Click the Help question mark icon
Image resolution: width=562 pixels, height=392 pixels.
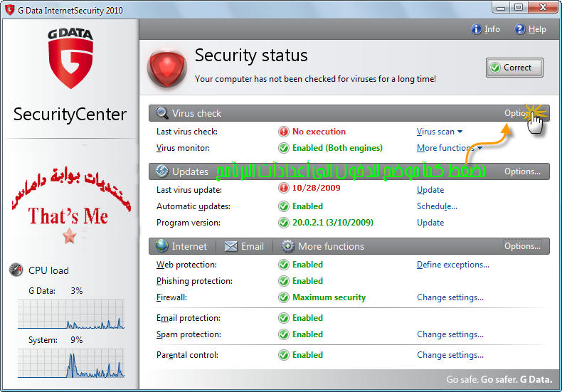[x=520, y=29]
